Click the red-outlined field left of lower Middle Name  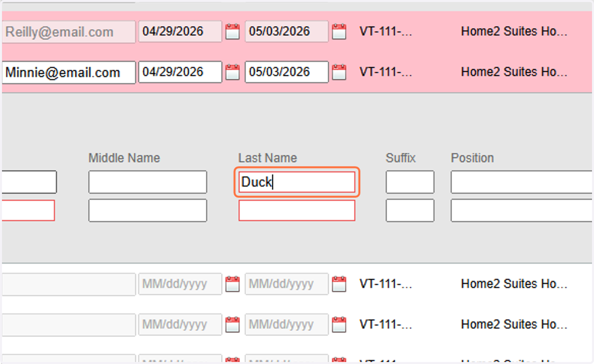coord(28,210)
